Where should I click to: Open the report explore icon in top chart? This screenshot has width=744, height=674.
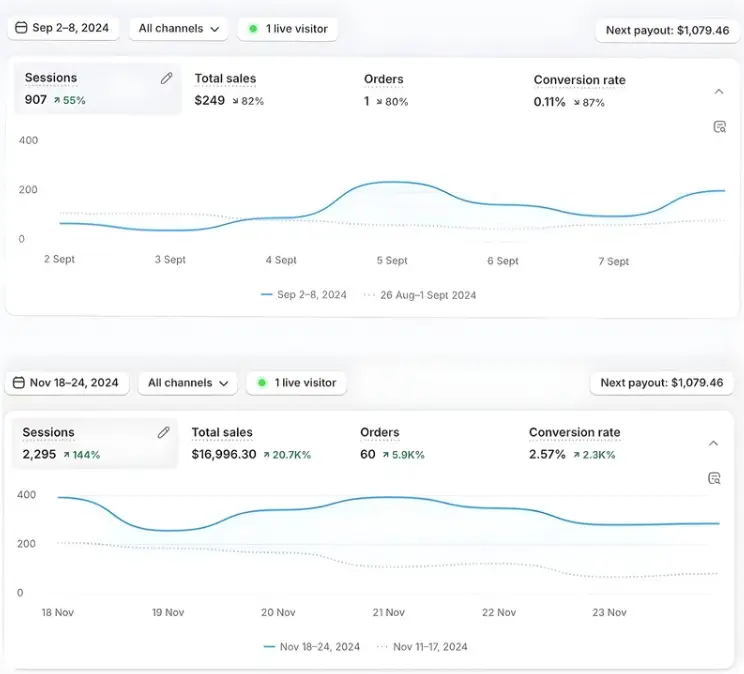point(718,127)
